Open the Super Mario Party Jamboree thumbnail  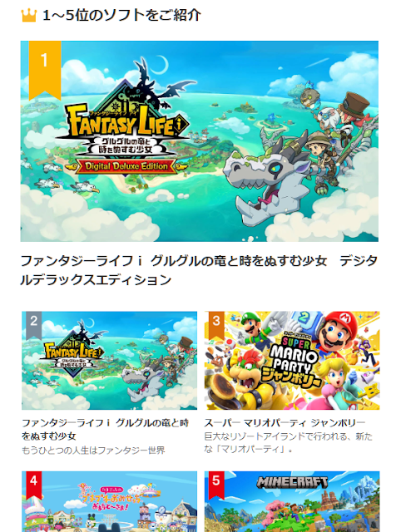[292, 360]
